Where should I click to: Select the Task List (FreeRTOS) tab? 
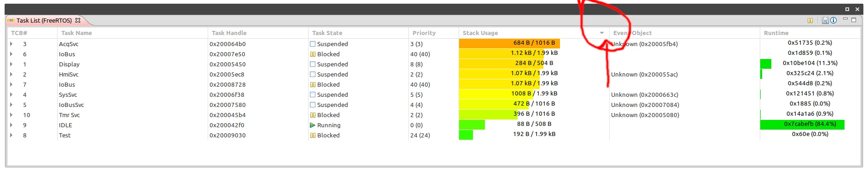(44, 20)
